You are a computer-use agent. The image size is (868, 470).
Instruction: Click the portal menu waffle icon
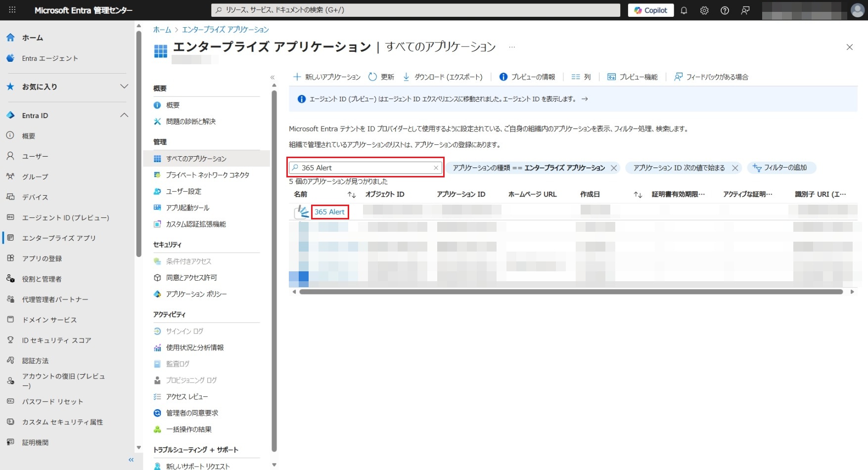(x=12, y=10)
